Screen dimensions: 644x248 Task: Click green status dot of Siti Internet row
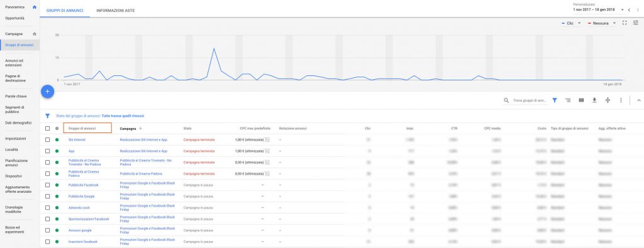(57, 140)
